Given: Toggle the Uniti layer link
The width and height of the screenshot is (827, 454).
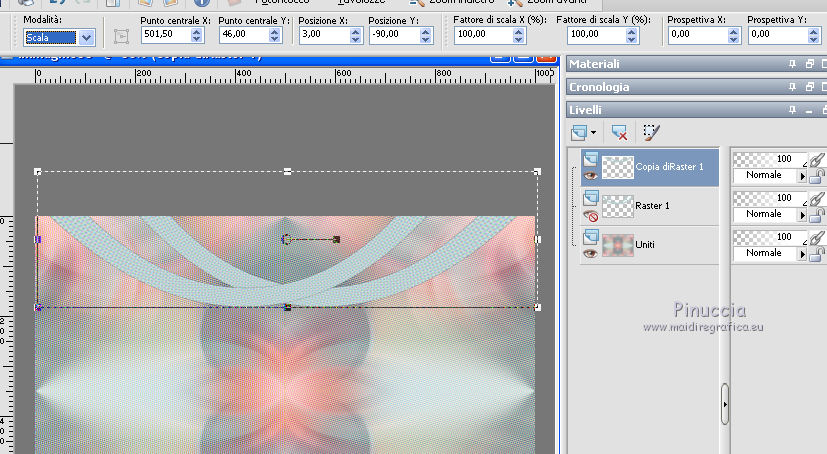Looking at the screenshot, I should click(816, 237).
